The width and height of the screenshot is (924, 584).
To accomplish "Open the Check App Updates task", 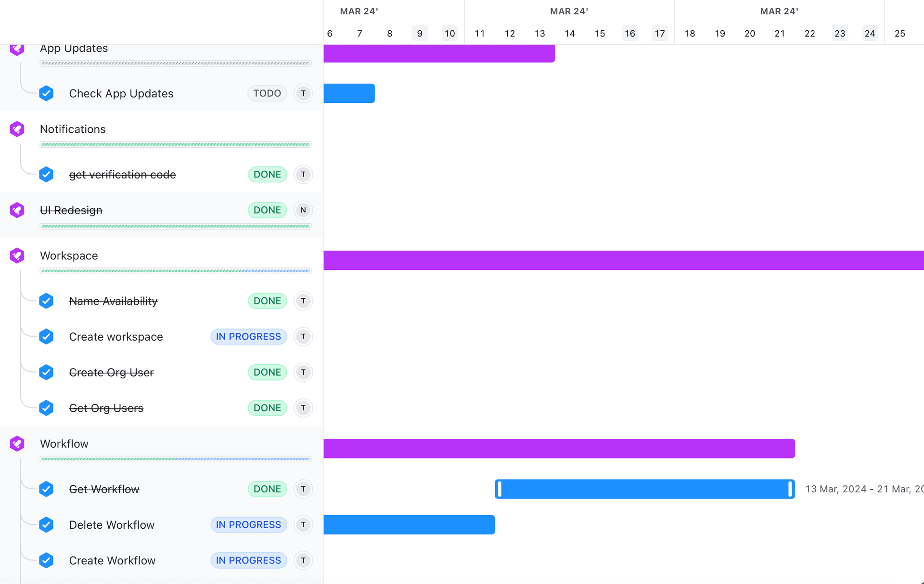I will pyautogui.click(x=121, y=93).
